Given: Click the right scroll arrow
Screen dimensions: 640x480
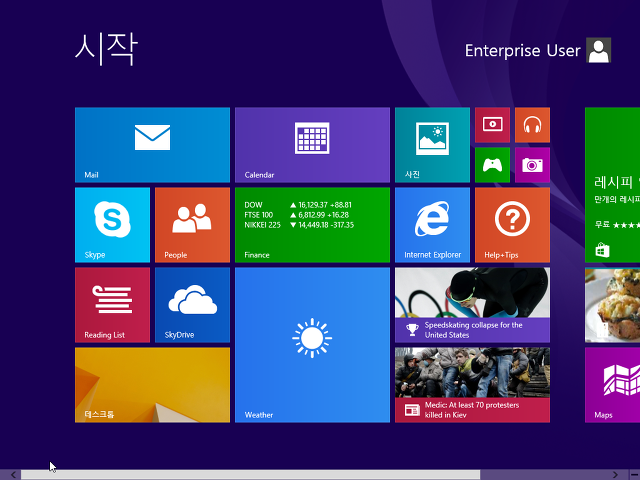Looking at the screenshot, I should (615, 475).
